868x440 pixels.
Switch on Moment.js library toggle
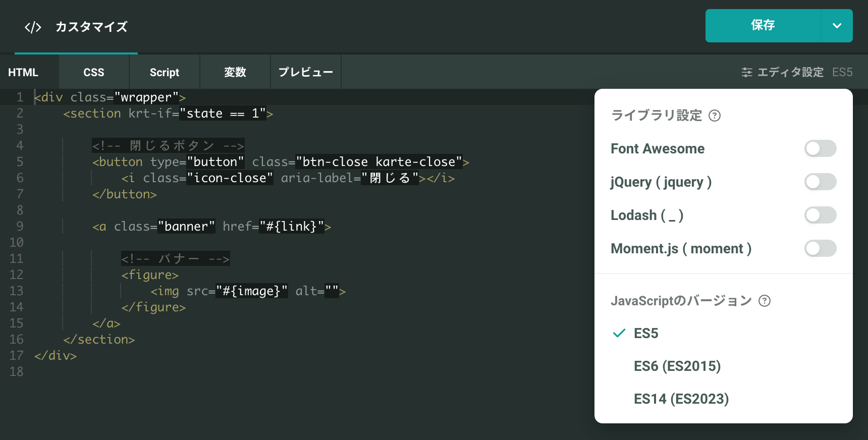point(820,248)
